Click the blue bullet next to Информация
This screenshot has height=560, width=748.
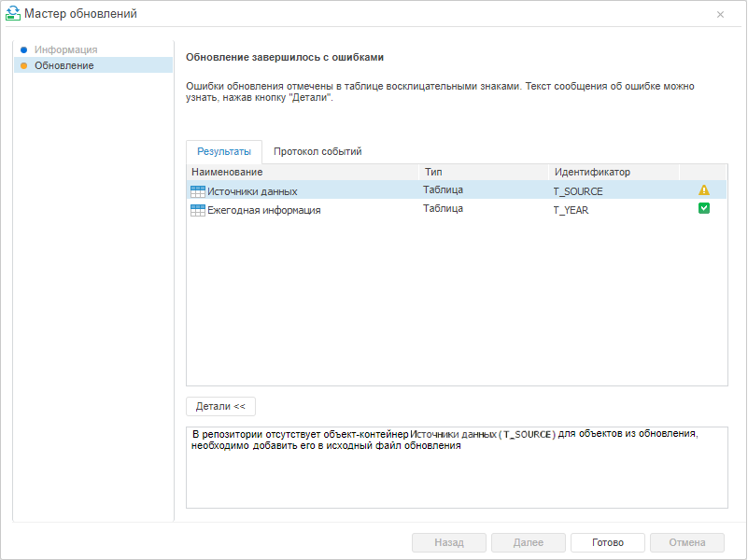tap(23, 49)
